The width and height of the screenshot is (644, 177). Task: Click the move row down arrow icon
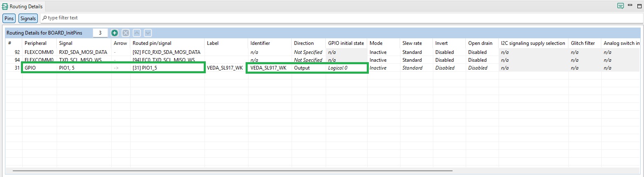tap(148, 33)
